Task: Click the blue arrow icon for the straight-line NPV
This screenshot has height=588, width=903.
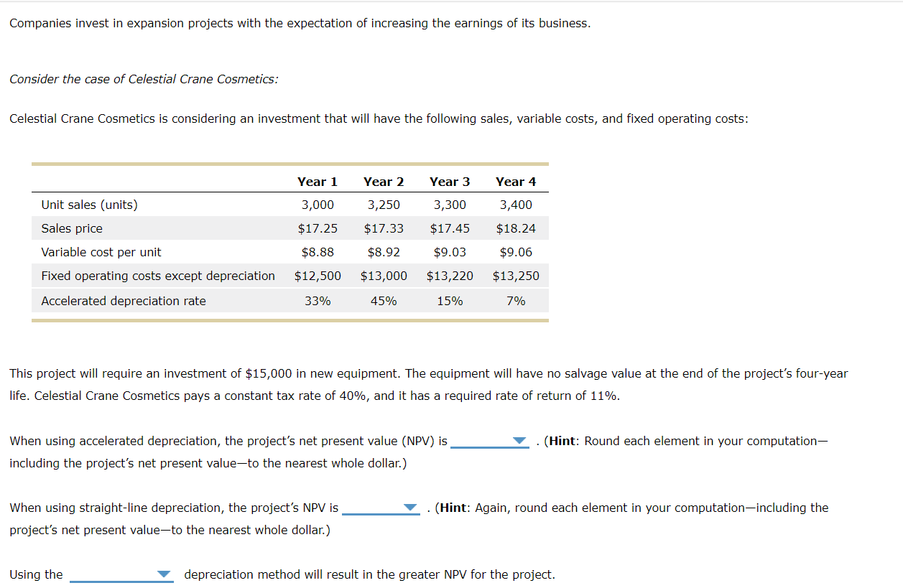Action: [x=409, y=508]
